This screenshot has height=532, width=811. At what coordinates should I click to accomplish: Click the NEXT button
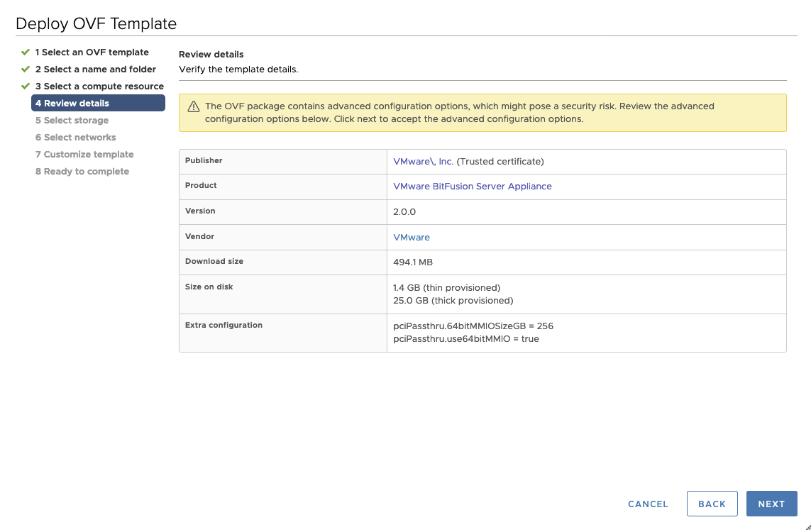pyautogui.click(x=771, y=504)
